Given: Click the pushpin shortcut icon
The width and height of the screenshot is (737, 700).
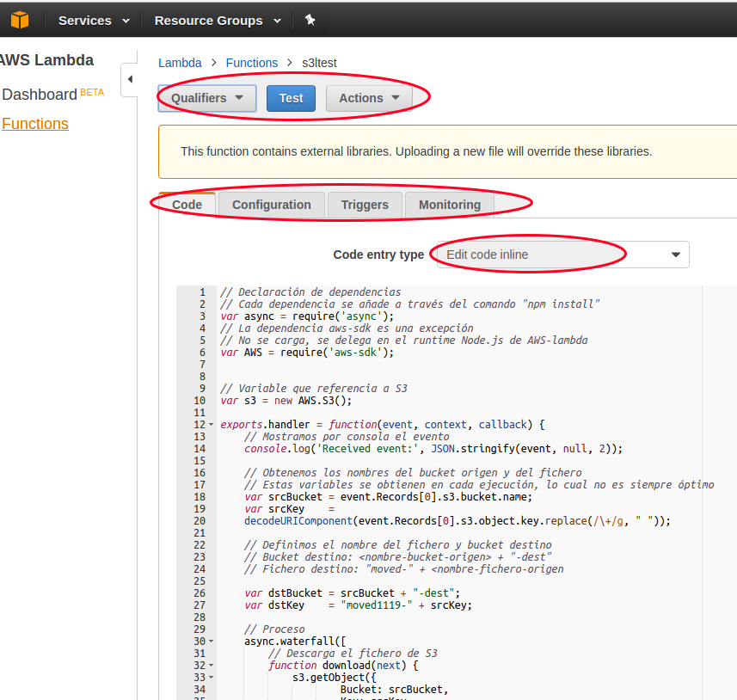Looking at the screenshot, I should point(310,20).
